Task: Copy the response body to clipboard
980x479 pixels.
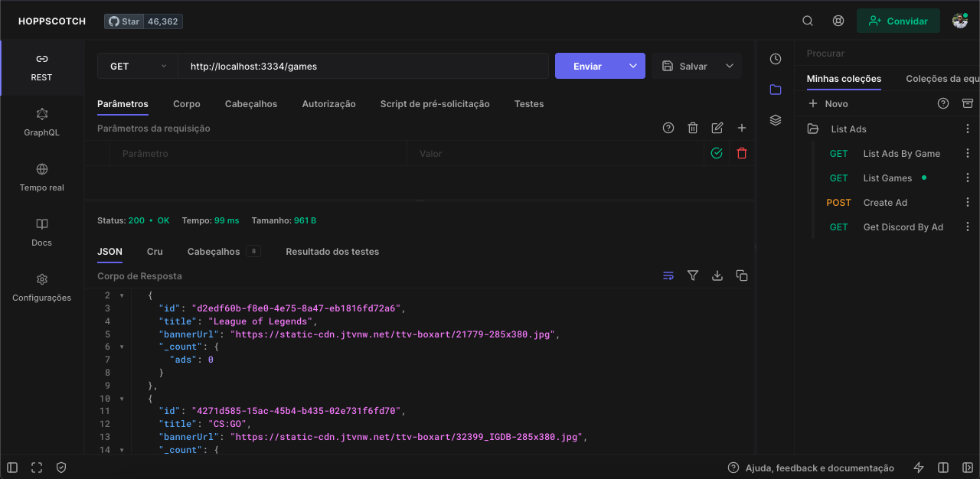Action: tap(741, 275)
